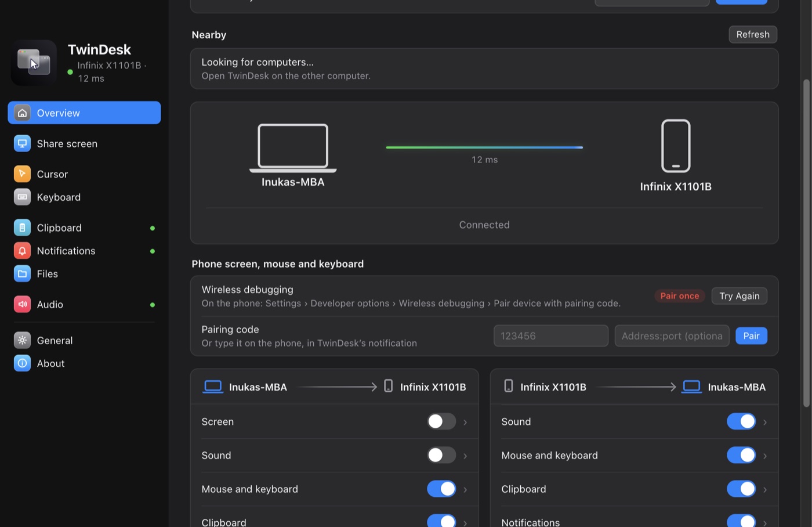This screenshot has width=812, height=527.
Task: Disable Sound from Infinix to Inukas-MBA
Action: pyautogui.click(x=741, y=421)
